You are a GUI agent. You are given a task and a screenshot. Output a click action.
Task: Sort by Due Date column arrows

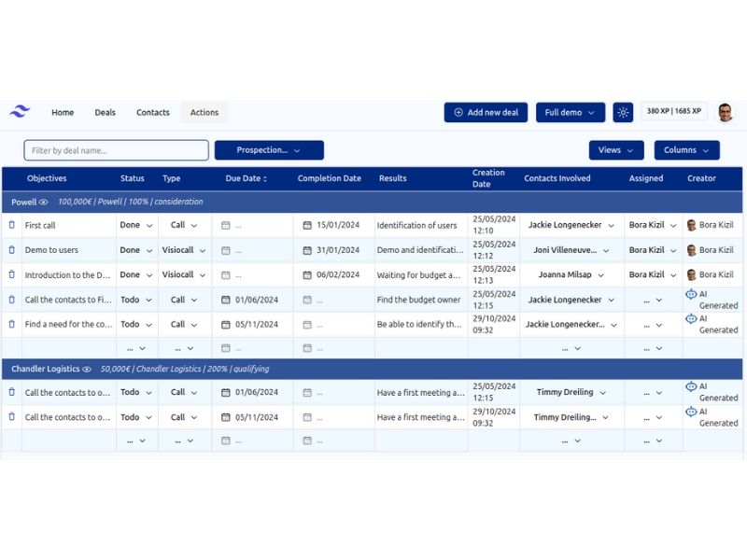point(265,178)
